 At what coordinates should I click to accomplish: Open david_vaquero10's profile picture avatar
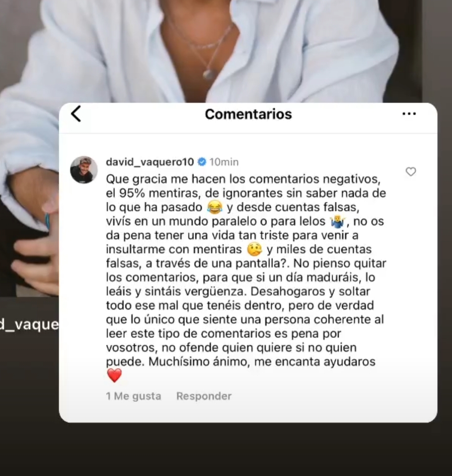pos(84,170)
